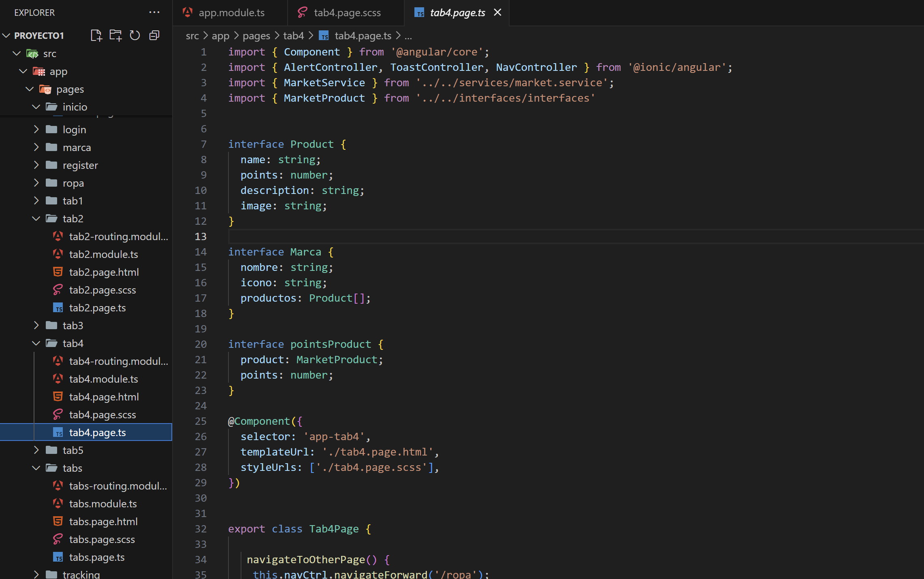Click the New Folder icon in Explorer
924x579 pixels.
[x=115, y=36]
